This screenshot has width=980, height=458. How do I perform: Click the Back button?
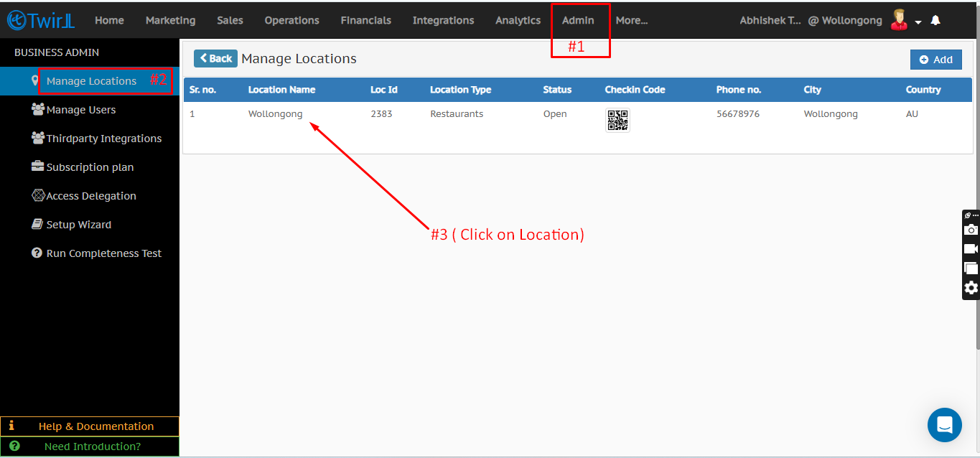pos(215,59)
